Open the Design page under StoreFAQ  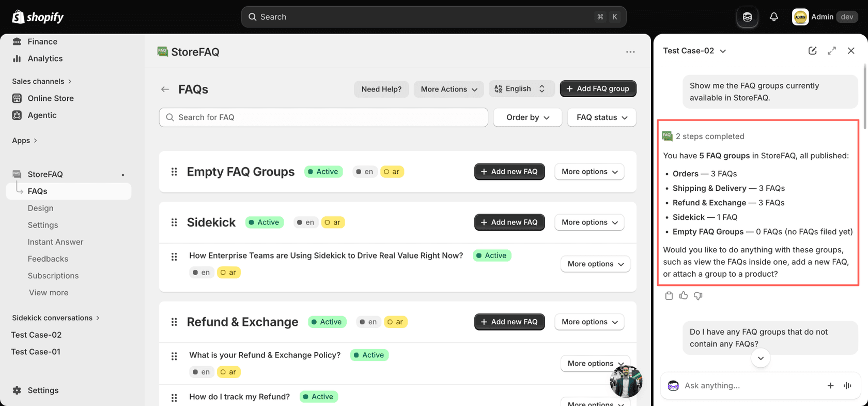point(41,208)
